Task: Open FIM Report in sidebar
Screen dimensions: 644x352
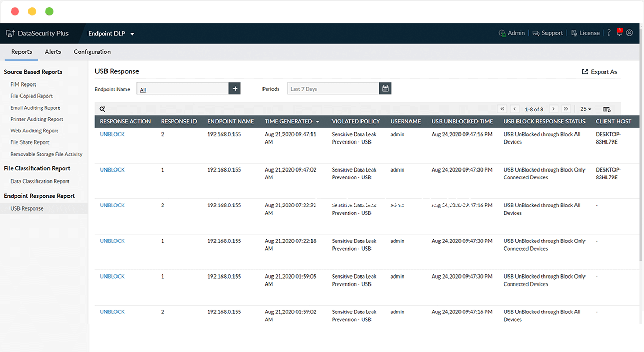Action: 23,84
